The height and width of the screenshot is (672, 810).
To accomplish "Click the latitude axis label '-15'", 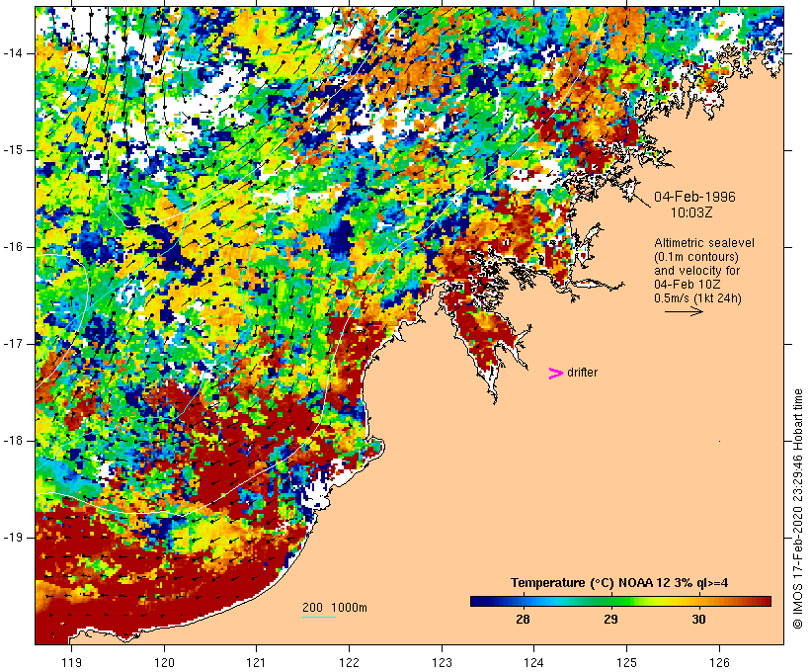I will (x=13, y=150).
